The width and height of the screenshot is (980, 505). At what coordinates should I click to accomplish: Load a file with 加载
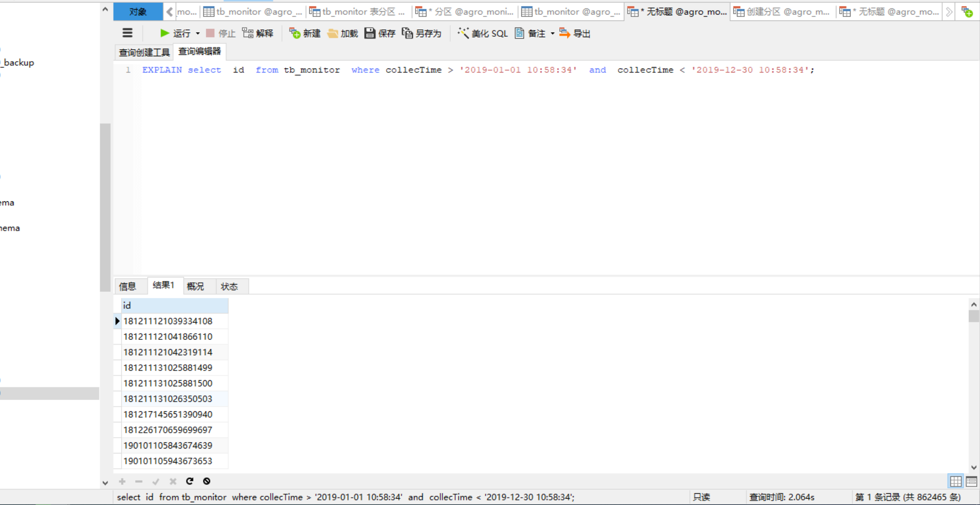343,33
